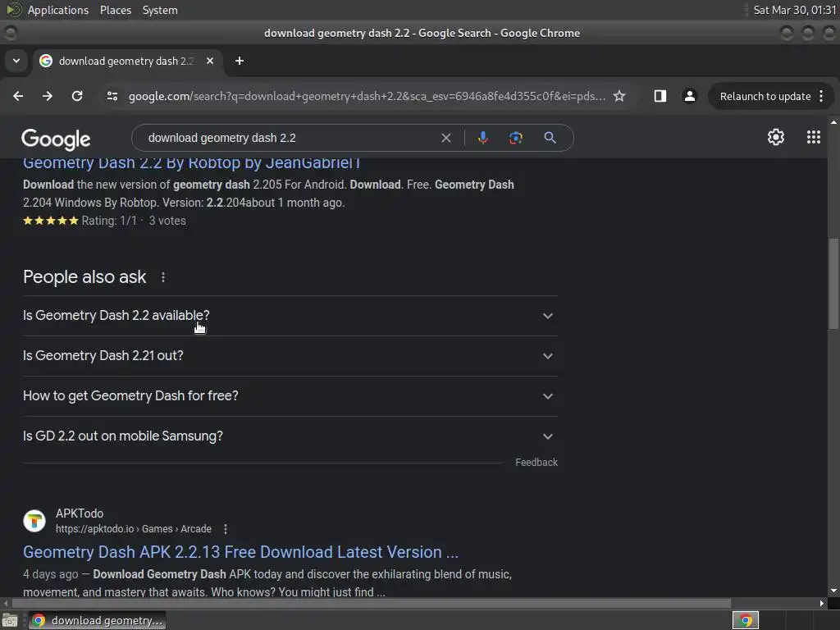Screen dimensions: 840x630
Task: Reload the current page
Action: [x=77, y=96]
